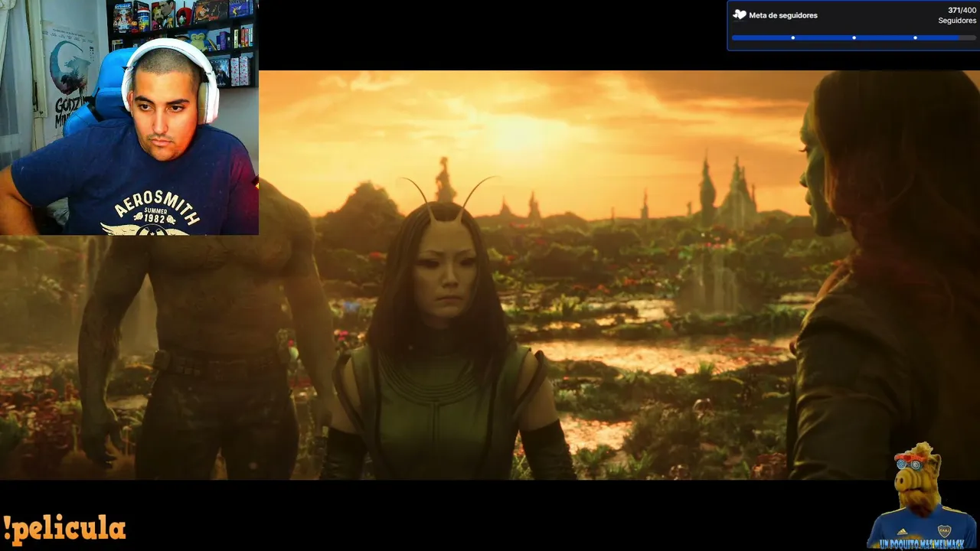Click the "Seguidores" label under the count
The width and height of the screenshot is (980, 551).
[x=957, y=21]
